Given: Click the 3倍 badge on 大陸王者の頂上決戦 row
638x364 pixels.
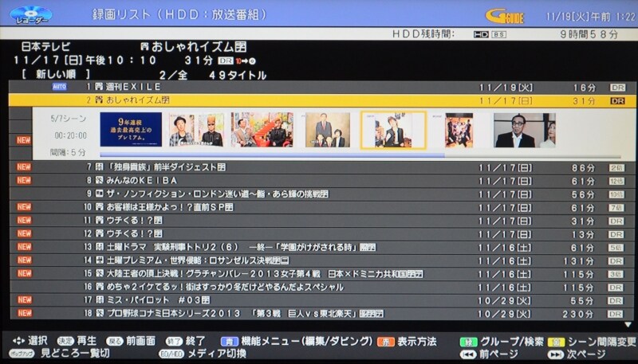Looking at the screenshot, I should pyautogui.click(x=616, y=274).
